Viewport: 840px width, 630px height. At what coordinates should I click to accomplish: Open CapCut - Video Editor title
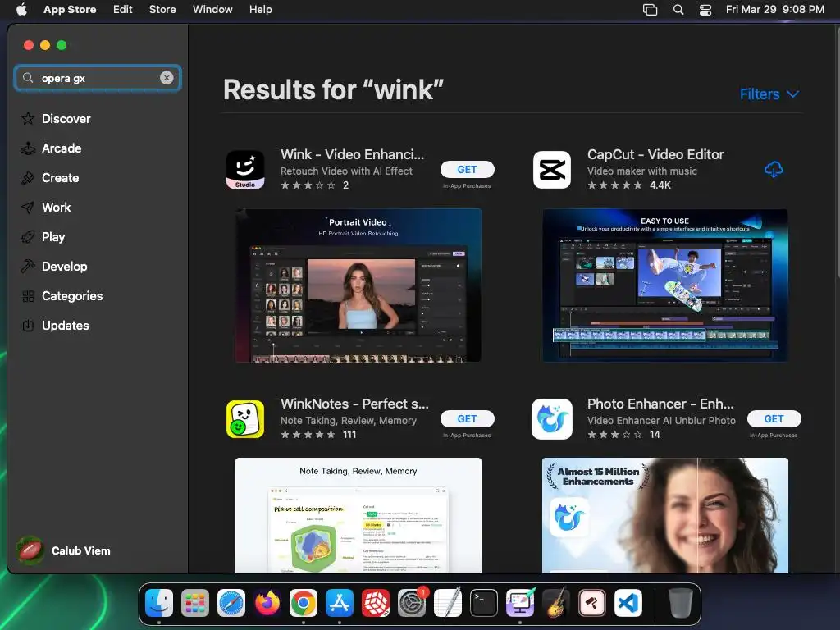(x=655, y=154)
